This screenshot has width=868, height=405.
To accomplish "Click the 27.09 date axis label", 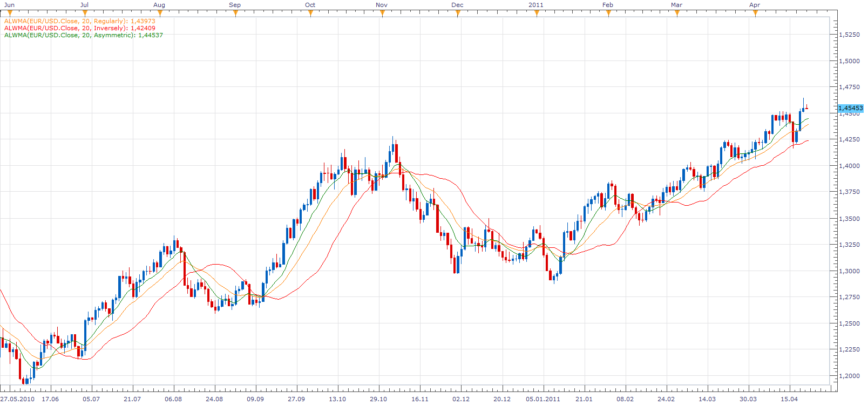I will [296, 399].
